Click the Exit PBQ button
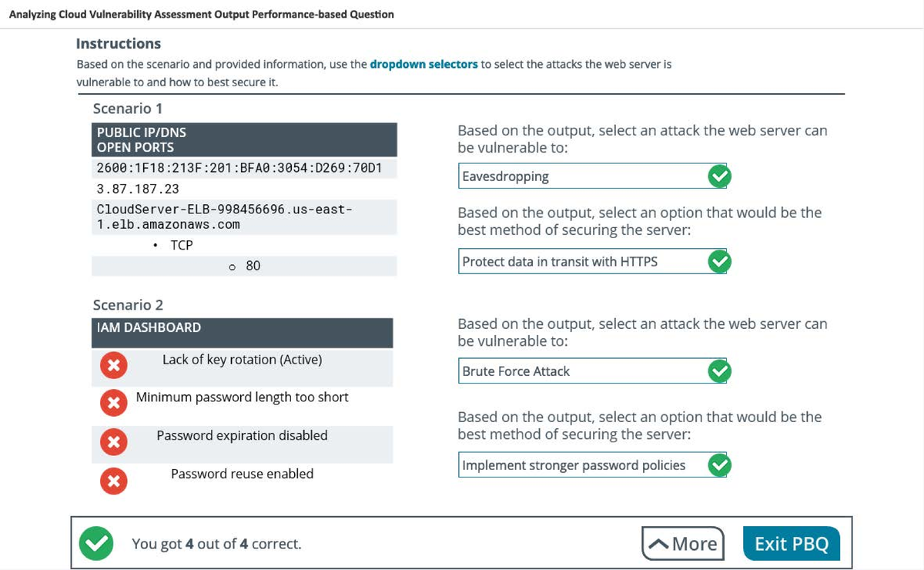 tap(791, 542)
